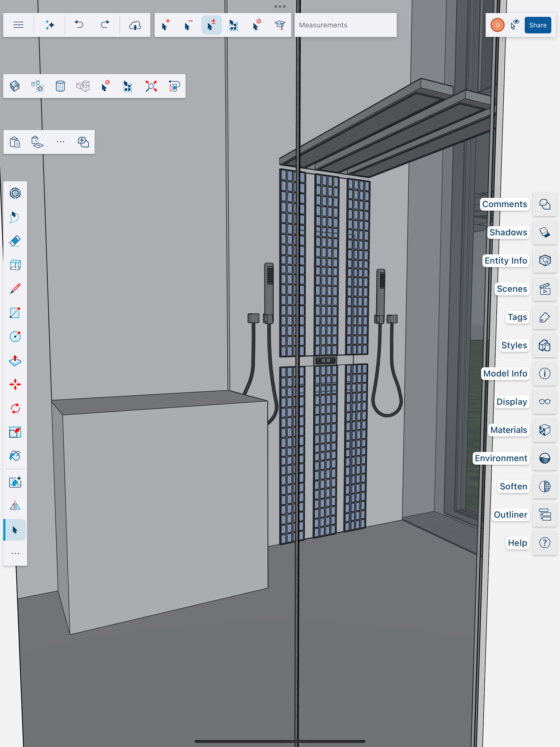Click into the Measurements field
Viewport: 560px width, 747px height.
tap(345, 25)
